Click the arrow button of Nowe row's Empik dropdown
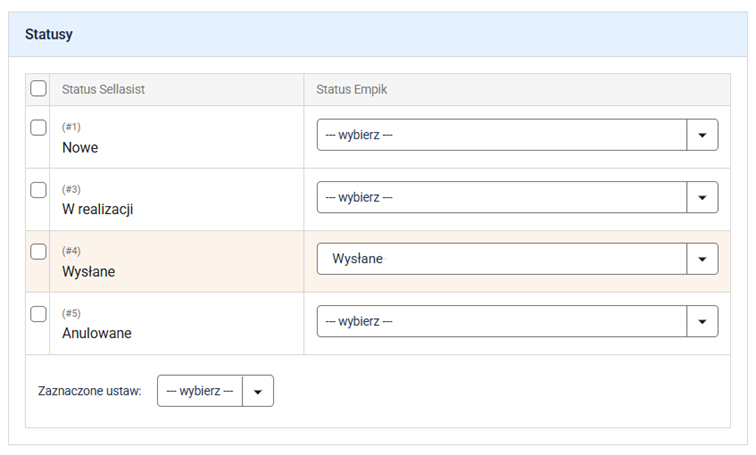Image resolution: width=756 pixels, height=455 pixels. tap(702, 135)
